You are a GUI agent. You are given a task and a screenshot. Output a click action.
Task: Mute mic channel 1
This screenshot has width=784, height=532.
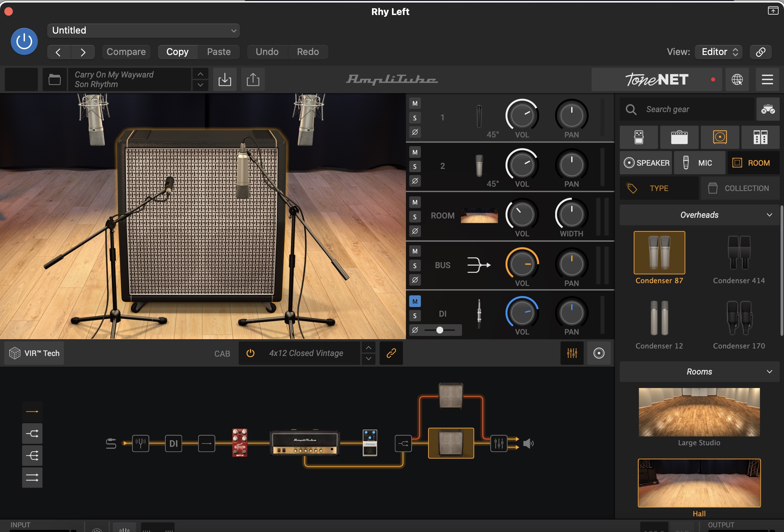[x=415, y=104]
